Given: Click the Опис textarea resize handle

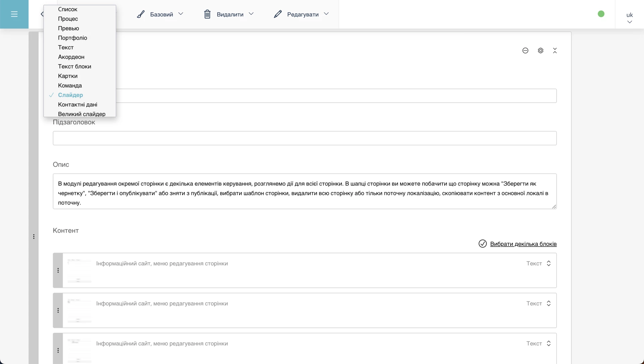Looking at the screenshot, I should [554, 207].
